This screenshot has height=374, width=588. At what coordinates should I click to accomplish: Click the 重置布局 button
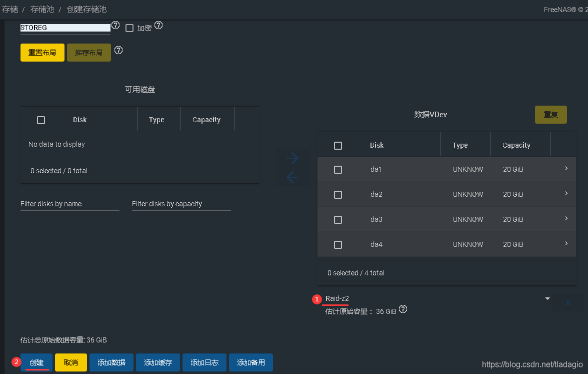click(42, 53)
